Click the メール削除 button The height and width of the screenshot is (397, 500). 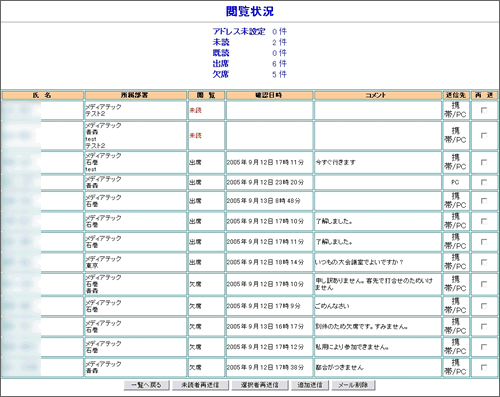[353, 385]
